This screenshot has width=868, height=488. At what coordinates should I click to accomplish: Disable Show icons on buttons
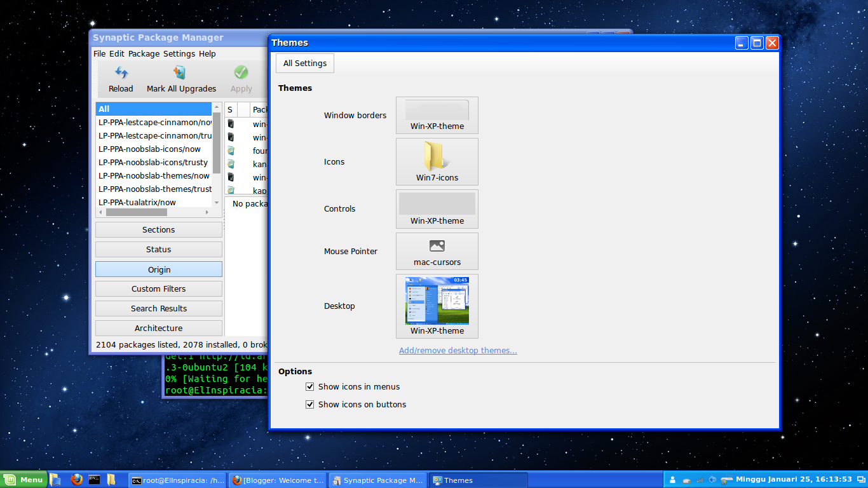click(x=309, y=404)
